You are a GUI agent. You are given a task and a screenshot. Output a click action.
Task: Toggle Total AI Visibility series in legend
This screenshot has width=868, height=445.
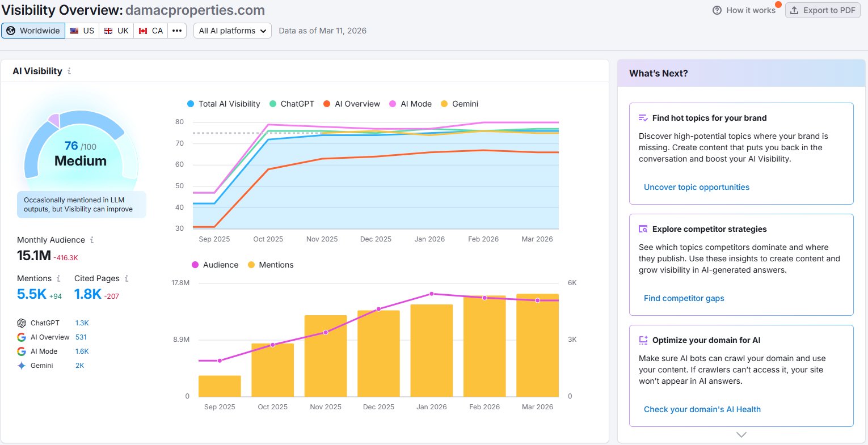click(x=224, y=104)
